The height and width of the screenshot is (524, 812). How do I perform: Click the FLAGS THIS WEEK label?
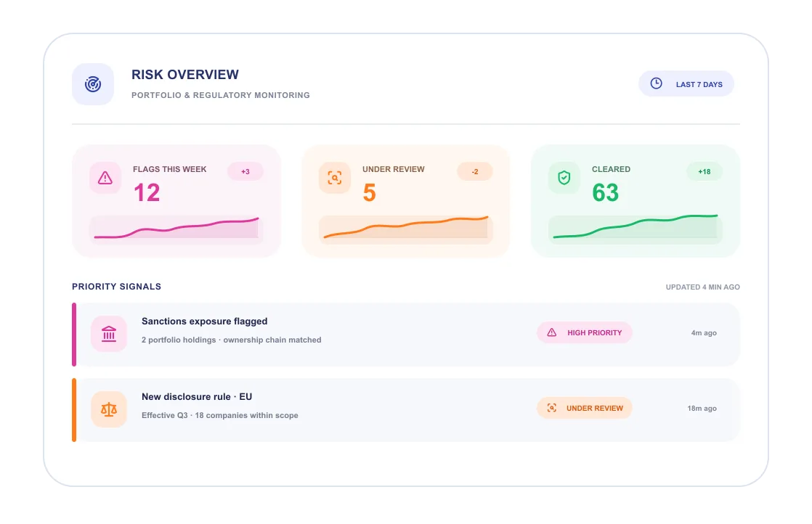click(x=169, y=169)
